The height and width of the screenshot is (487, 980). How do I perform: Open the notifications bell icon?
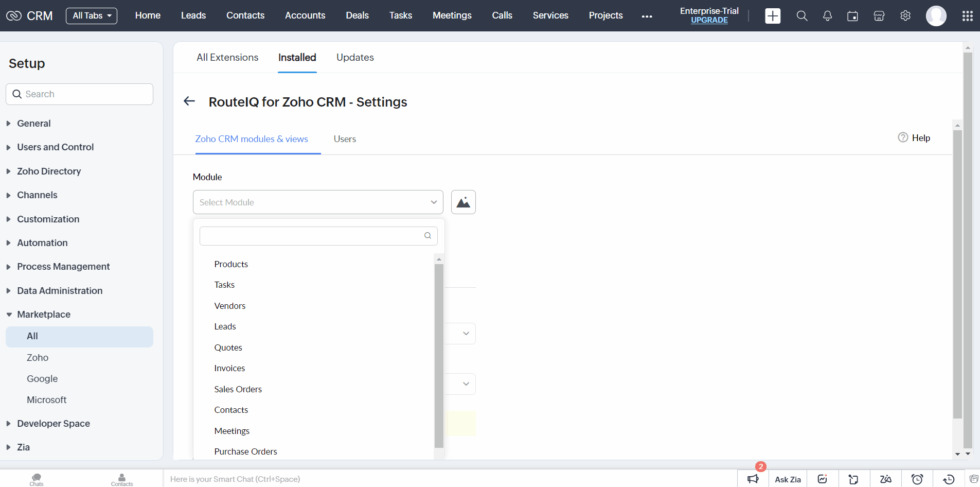(827, 16)
